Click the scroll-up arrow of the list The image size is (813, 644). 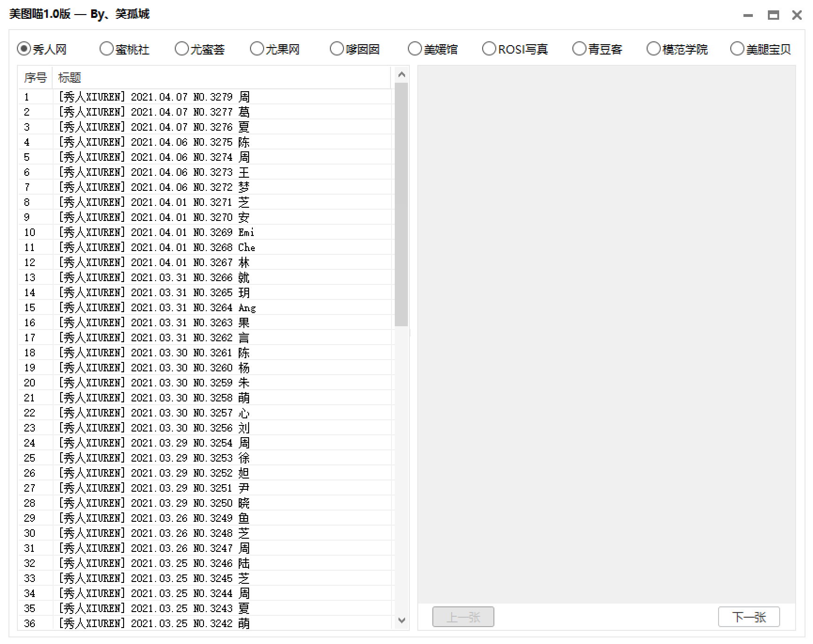[401, 74]
